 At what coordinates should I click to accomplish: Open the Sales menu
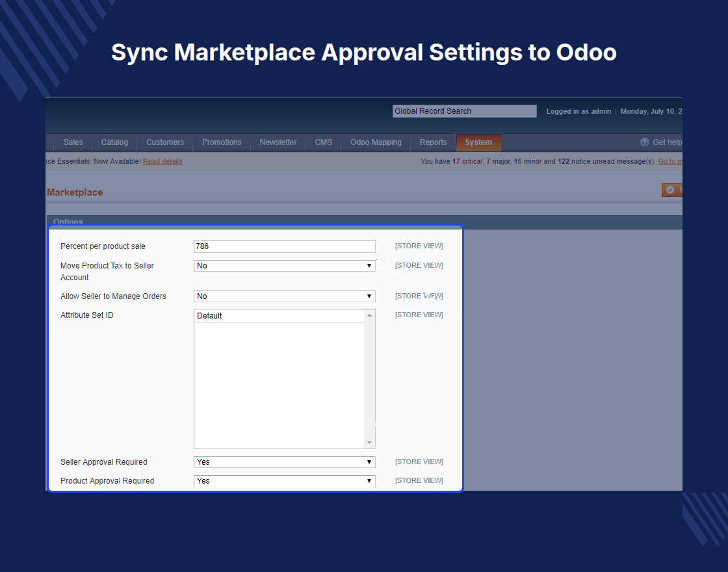pyautogui.click(x=73, y=142)
